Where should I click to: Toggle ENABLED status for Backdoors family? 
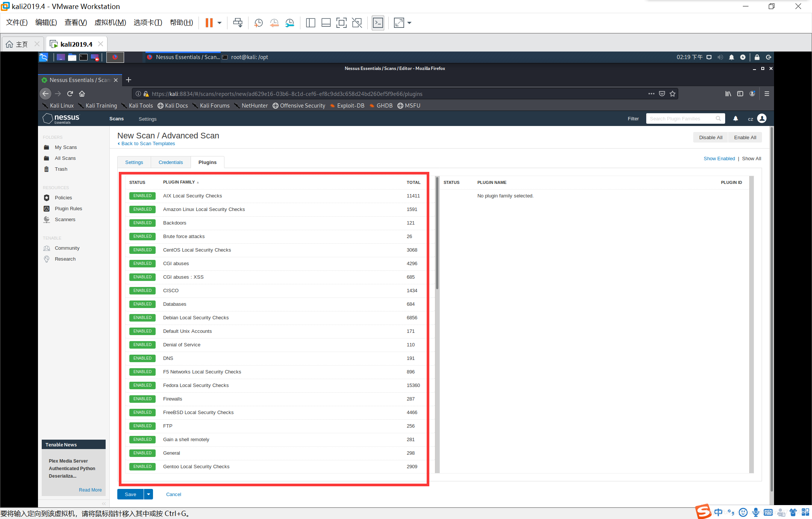point(142,223)
